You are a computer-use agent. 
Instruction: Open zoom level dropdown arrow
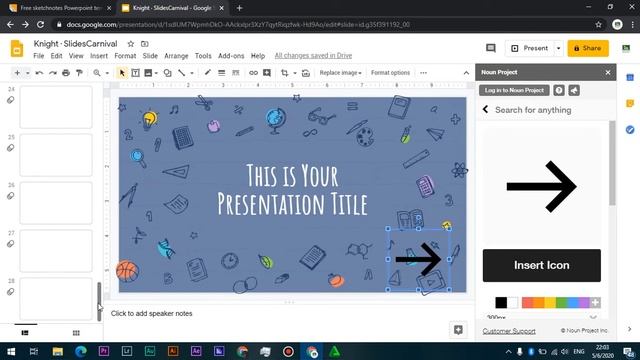click(x=107, y=73)
